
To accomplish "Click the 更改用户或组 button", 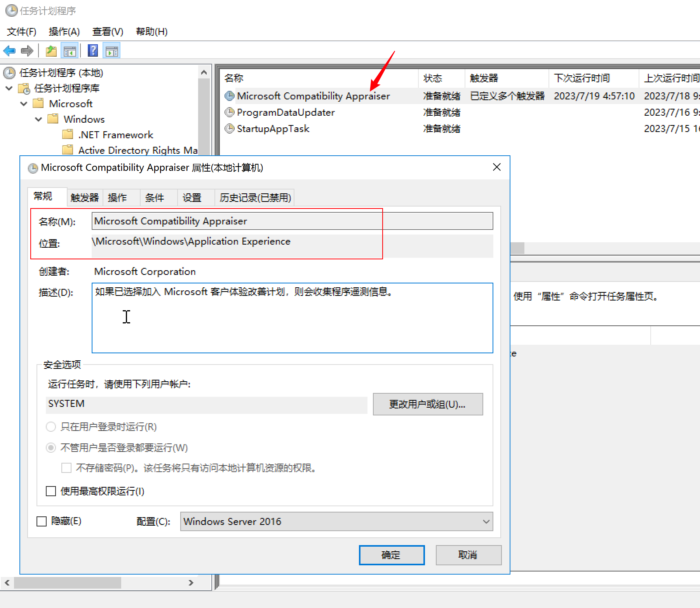I will (x=427, y=404).
